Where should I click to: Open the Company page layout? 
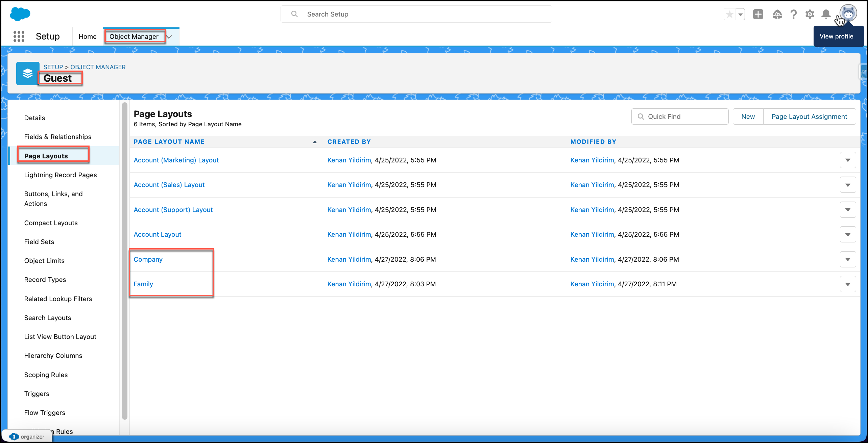(148, 259)
